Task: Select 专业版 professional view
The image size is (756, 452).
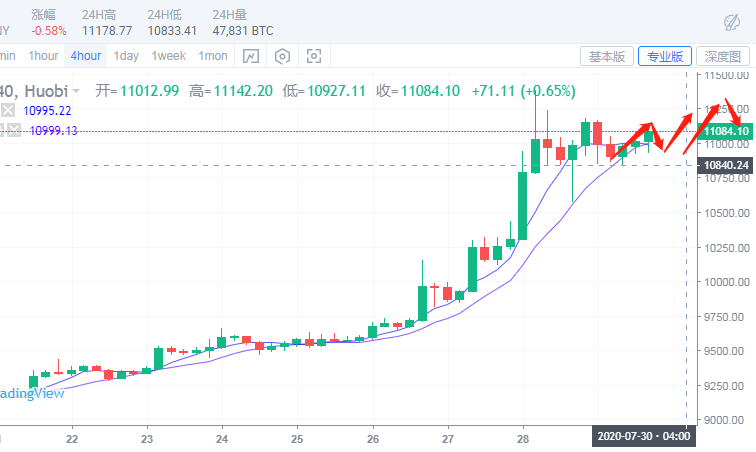Action: click(x=665, y=57)
